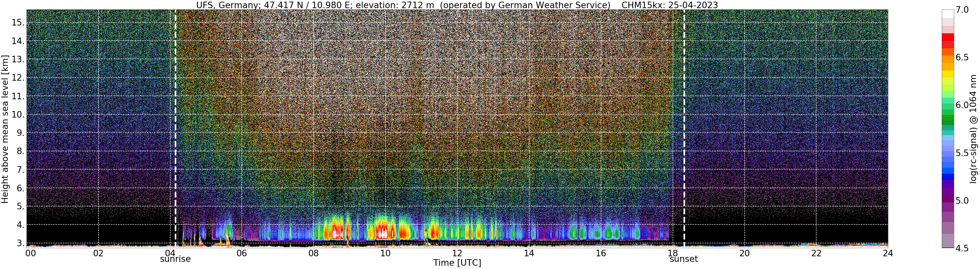Click the height axis tick '7.'
The height and width of the screenshot is (269, 980).
coord(21,170)
